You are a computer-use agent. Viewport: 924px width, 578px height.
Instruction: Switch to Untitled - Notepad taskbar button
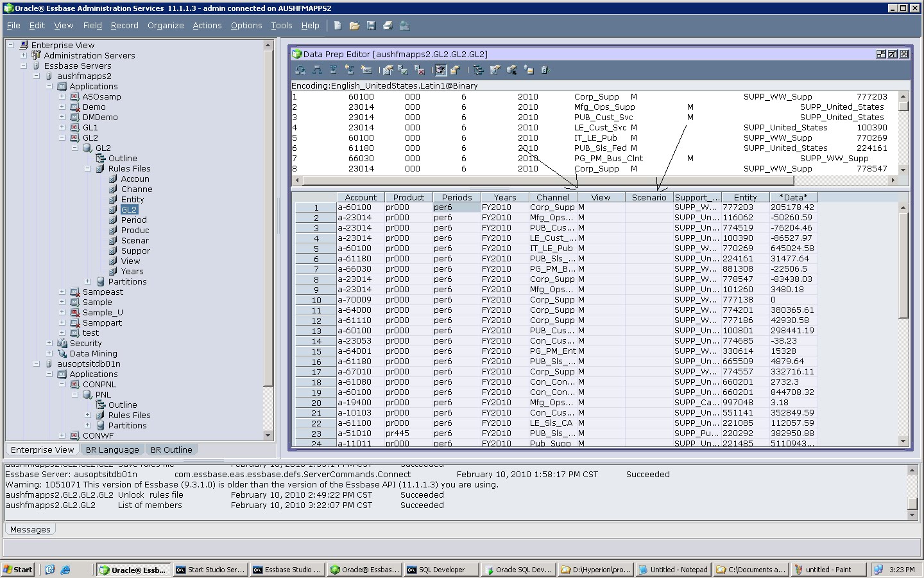pos(674,569)
